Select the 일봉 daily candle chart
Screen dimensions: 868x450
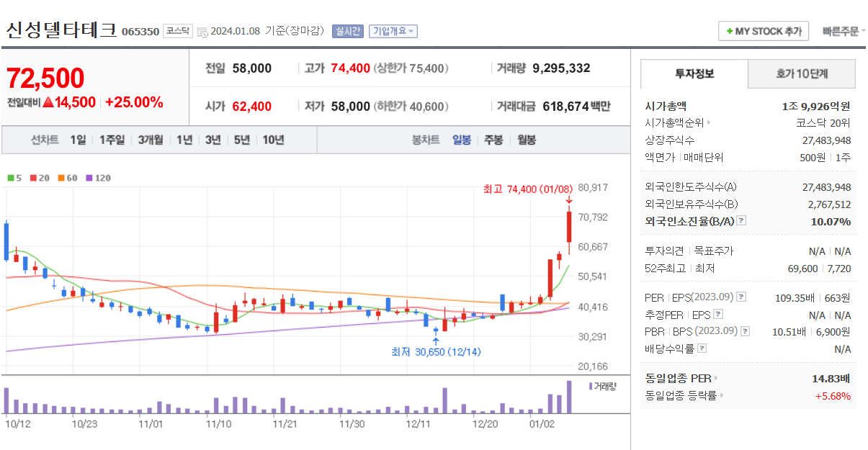(x=462, y=140)
